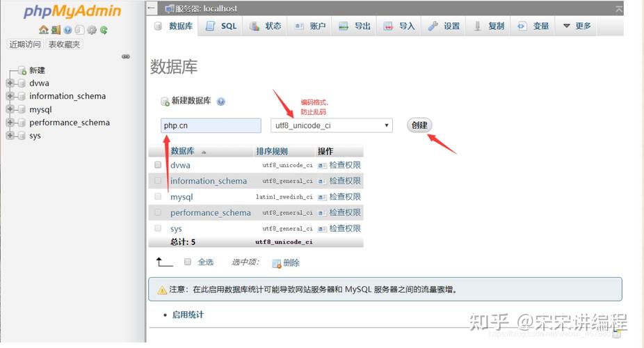Click the utf8_unicode_ci total row text
Screen dimensions: 644x348
coord(284,242)
